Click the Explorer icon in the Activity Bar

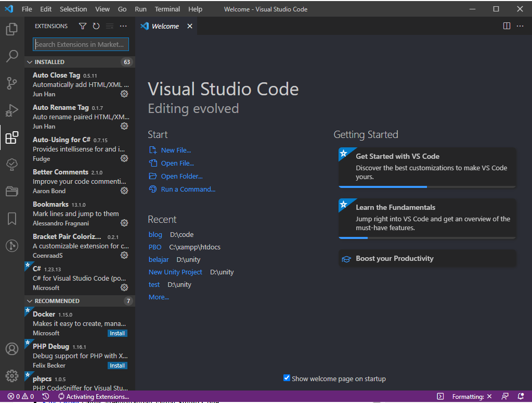click(12, 30)
